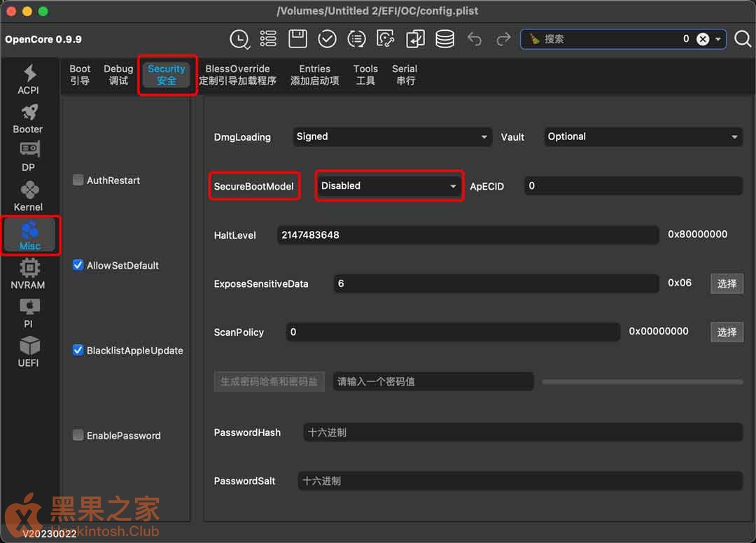Image resolution: width=756 pixels, height=543 pixels.
Task: Click the SecureBootModel label
Action: [x=253, y=186]
